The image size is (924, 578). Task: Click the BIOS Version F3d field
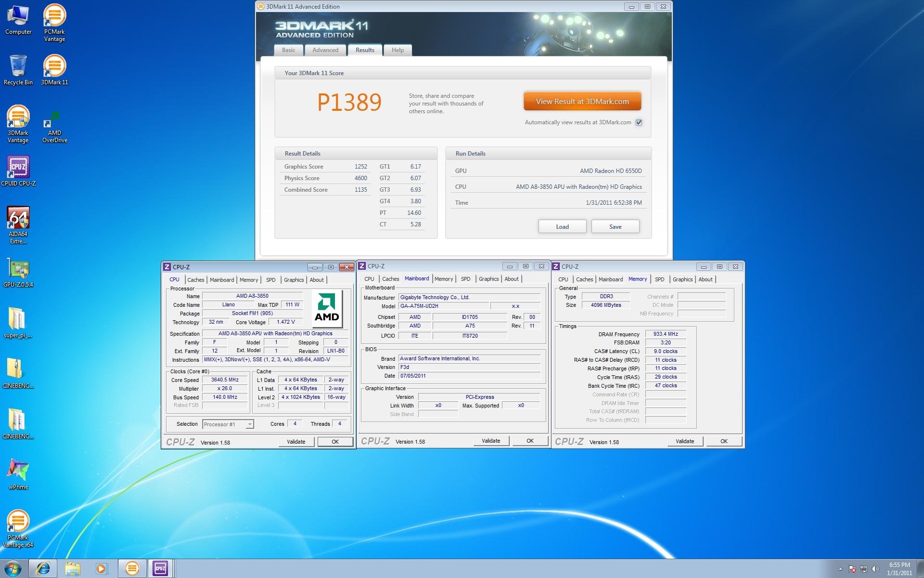[x=469, y=367]
